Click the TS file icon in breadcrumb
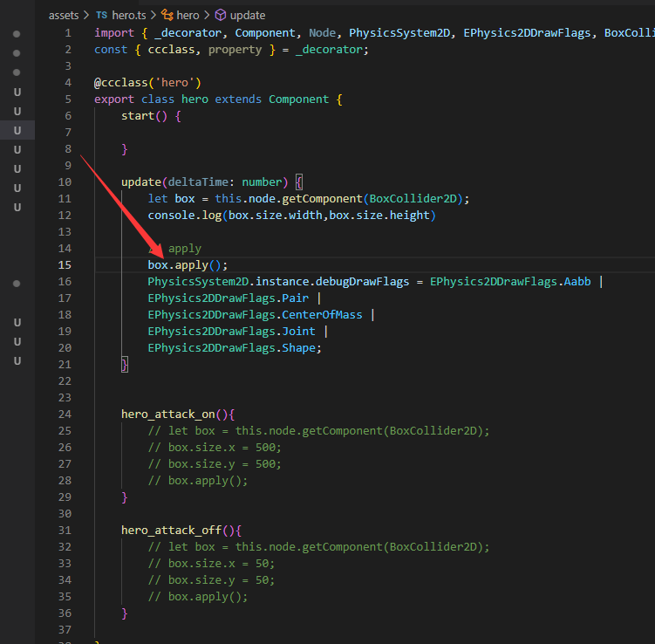This screenshot has width=655, height=644. [101, 16]
